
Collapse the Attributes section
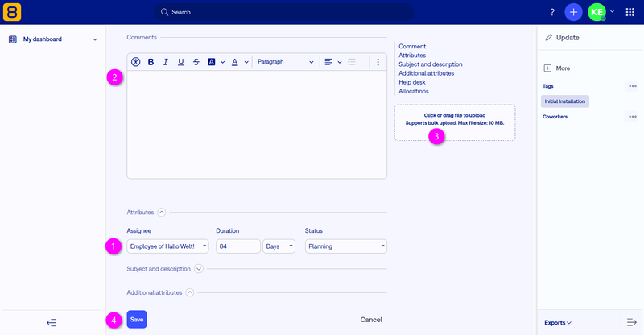(162, 212)
